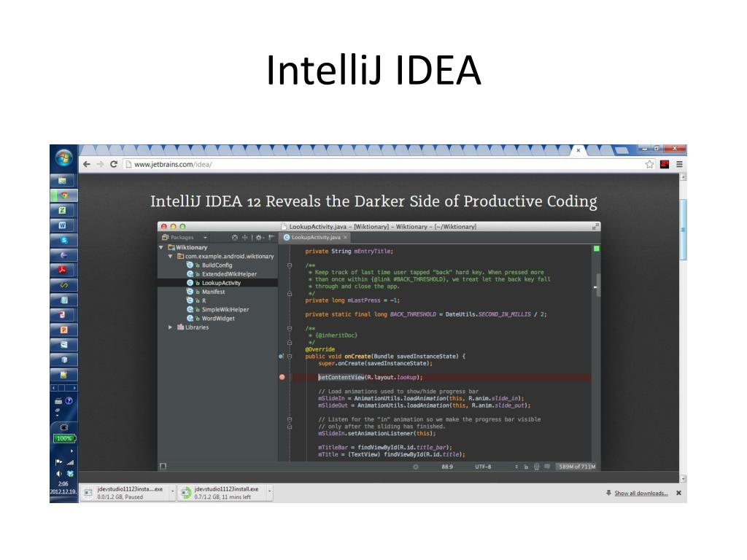Click the UTF-8 encoding in status bar
The width and height of the screenshot is (747, 560).
483,467
